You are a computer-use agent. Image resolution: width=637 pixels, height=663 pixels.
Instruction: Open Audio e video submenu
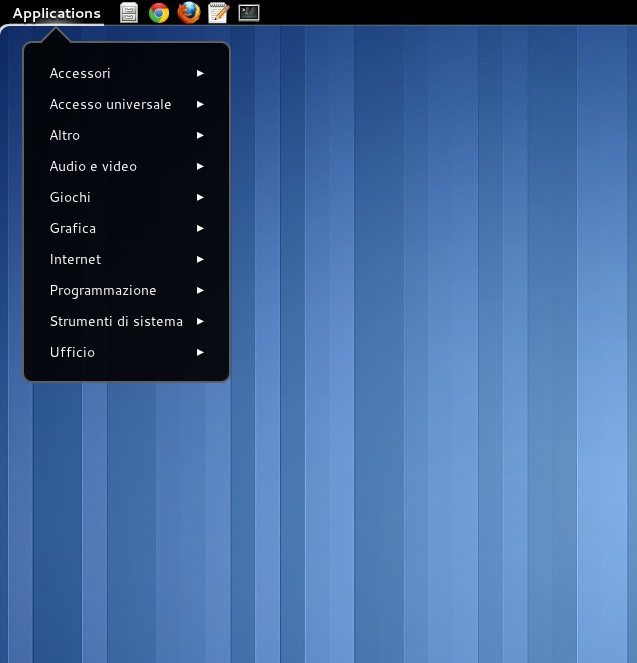127,166
